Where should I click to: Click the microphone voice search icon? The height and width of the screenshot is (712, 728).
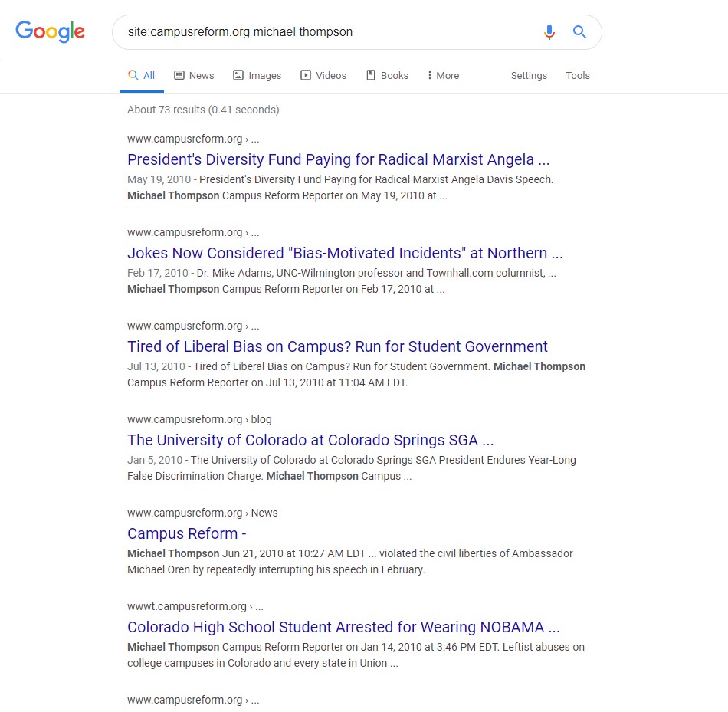[549, 32]
